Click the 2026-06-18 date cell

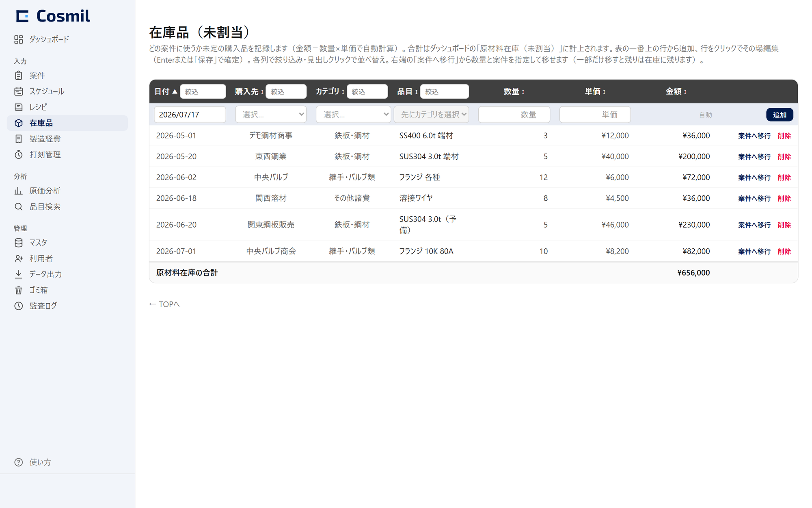click(176, 198)
